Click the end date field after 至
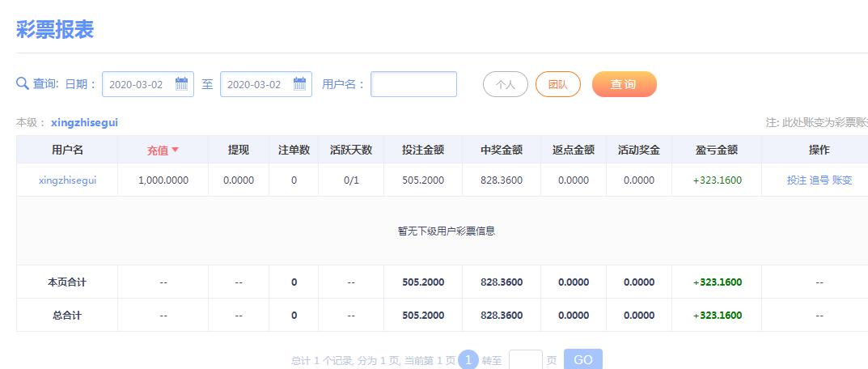The width and height of the screenshot is (868, 369). [265, 84]
